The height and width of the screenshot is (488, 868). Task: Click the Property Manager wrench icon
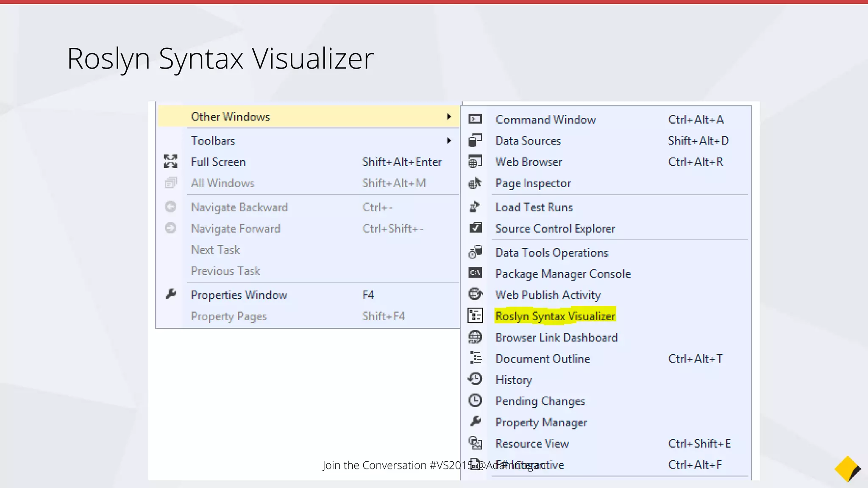coord(476,421)
